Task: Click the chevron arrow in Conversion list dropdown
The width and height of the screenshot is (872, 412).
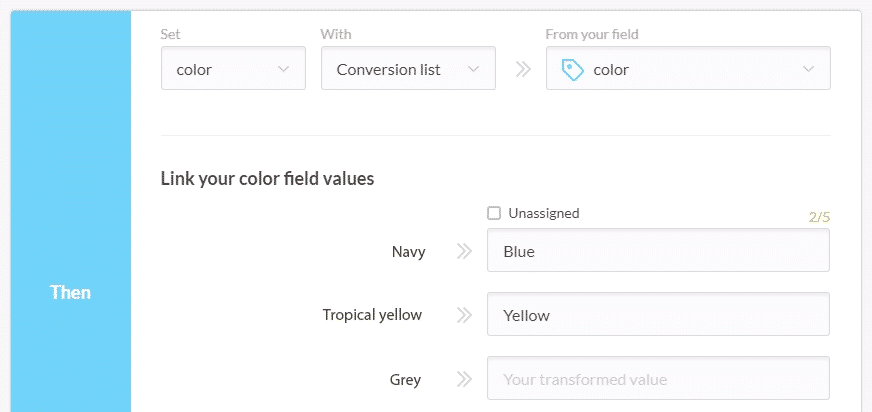Action: click(x=473, y=70)
